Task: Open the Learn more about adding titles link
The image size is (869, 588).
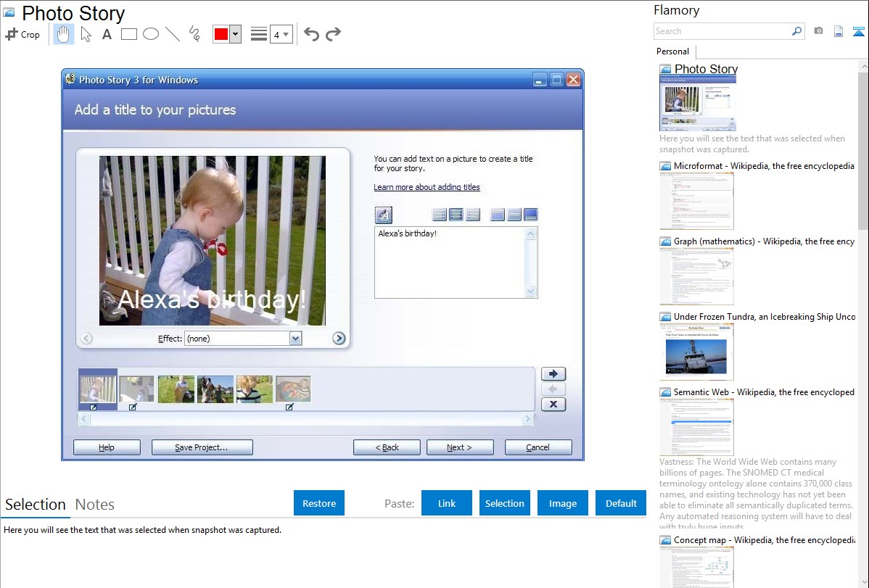Action: click(x=427, y=187)
